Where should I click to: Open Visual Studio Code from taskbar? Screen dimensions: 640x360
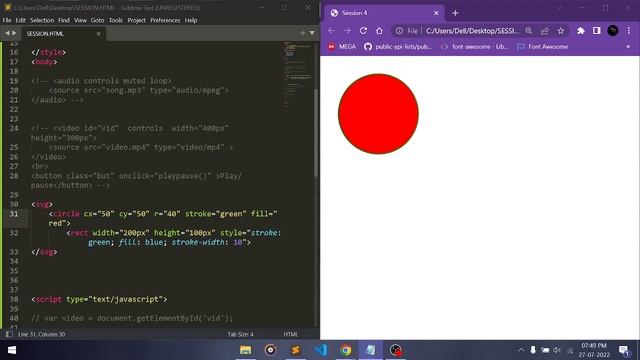[x=321, y=350]
